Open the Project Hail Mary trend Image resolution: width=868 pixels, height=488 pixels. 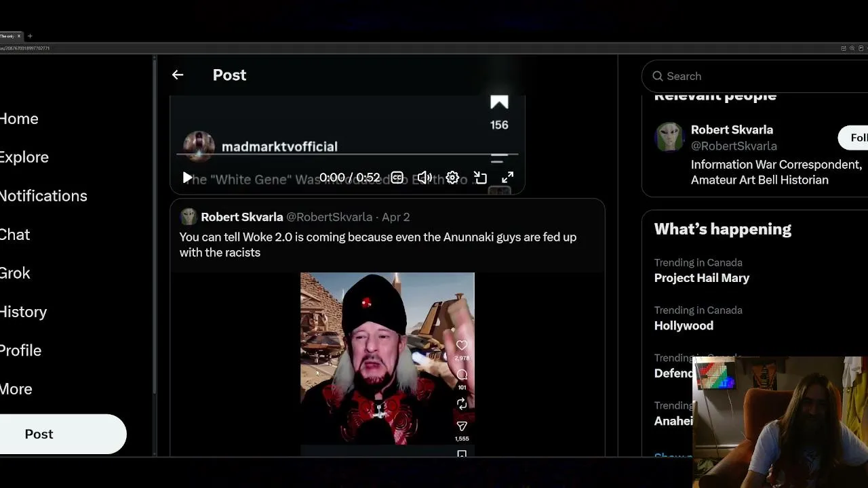click(702, 278)
